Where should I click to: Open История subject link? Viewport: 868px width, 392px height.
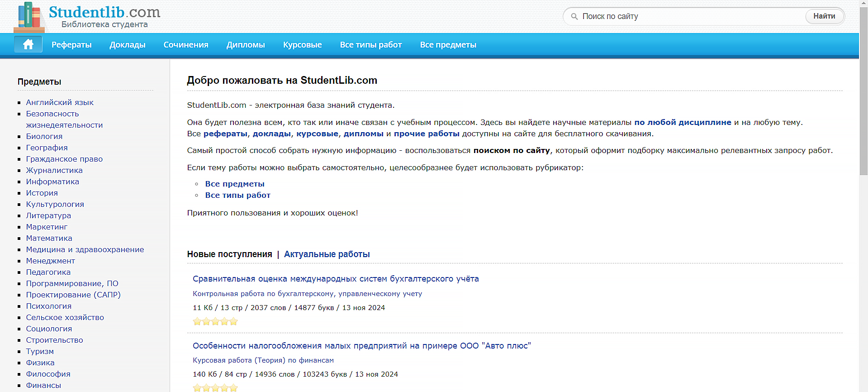tap(42, 193)
